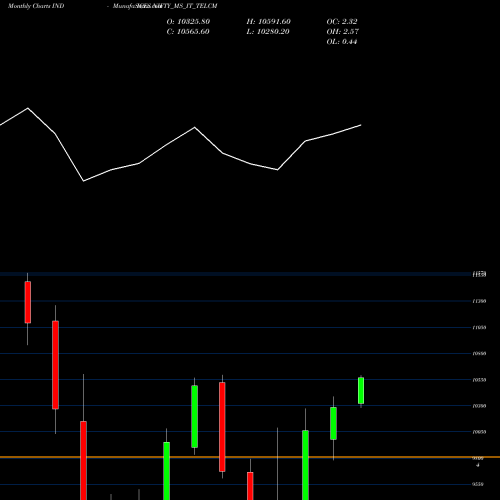Select the second-to-last green candle

click(x=333, y=423)
